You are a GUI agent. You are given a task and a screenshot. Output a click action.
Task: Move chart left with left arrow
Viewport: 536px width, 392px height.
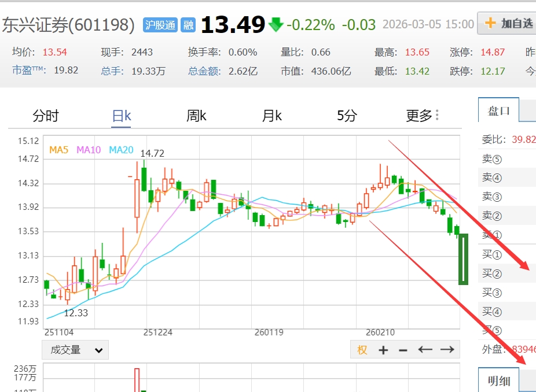pyautogui.click(x=425, y=350)
